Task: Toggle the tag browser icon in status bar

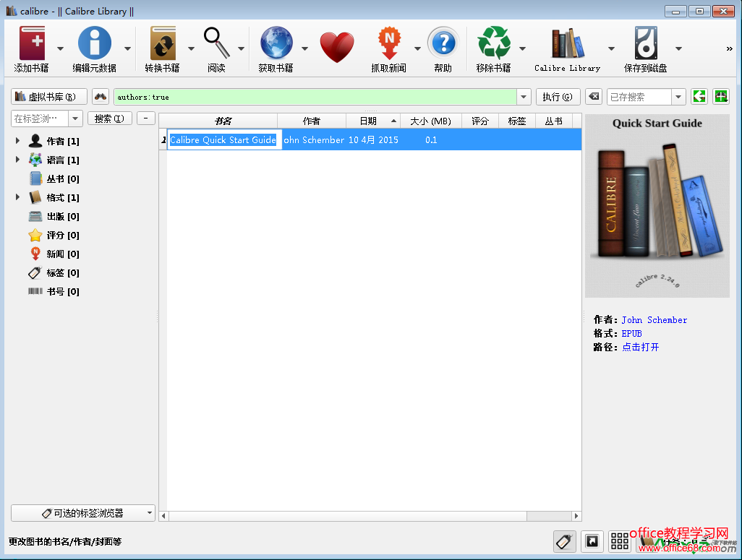Action: coord(565,541)
